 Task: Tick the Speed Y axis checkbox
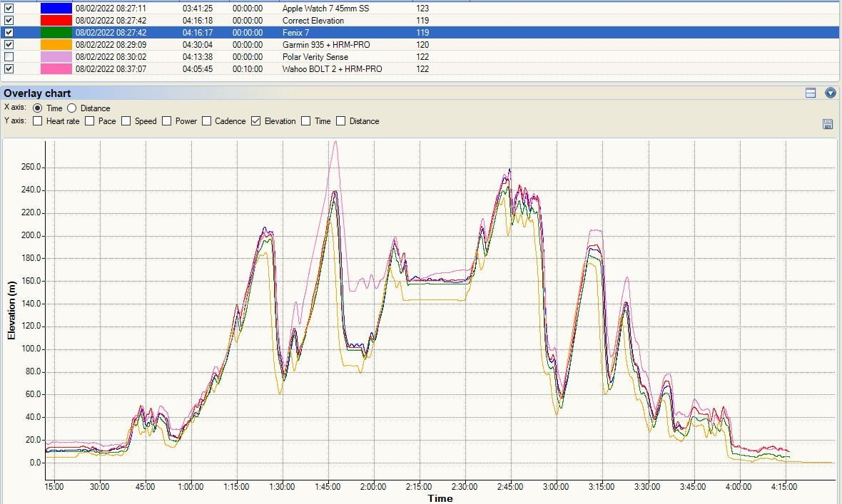click(x=126, y=121)
